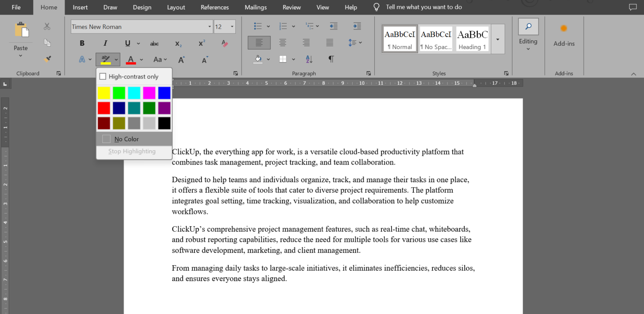This screenshot has height=314, width=644.
Task: Toggle justify alignment
Action: coord(330,42)
